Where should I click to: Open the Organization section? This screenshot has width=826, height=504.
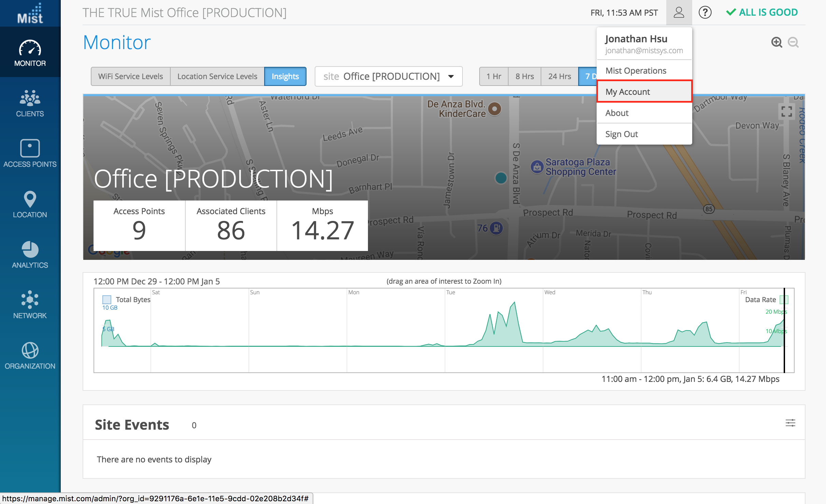pos(30,355)
